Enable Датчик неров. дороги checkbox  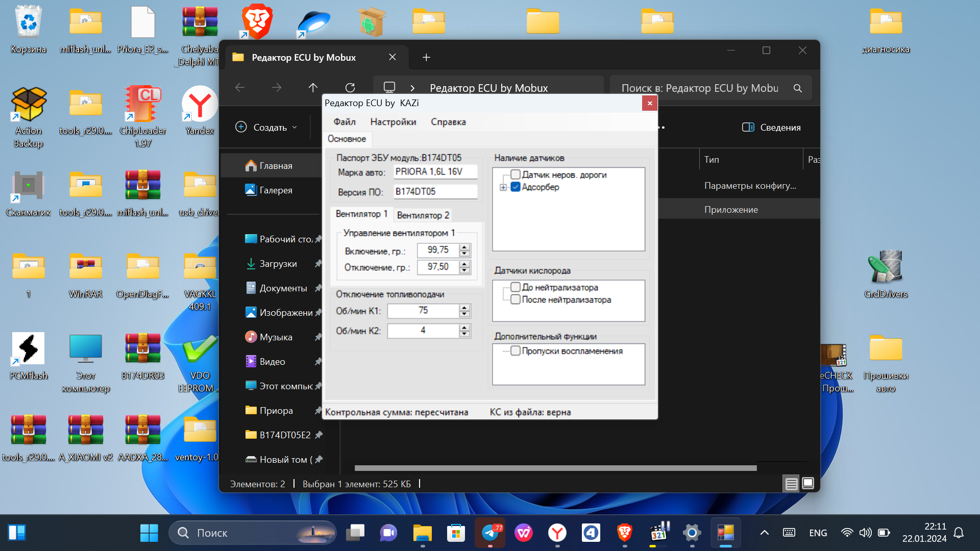[x=516, y=174]
